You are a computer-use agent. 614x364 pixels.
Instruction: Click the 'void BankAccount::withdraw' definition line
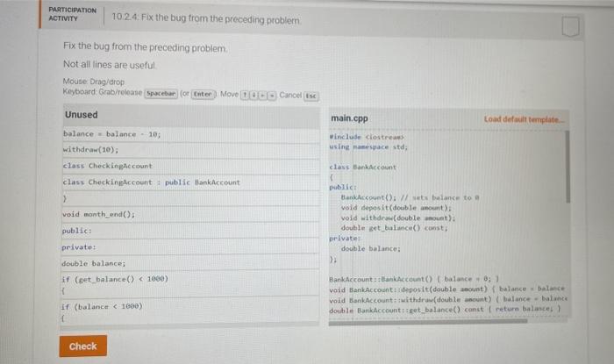tap(448, 299)
